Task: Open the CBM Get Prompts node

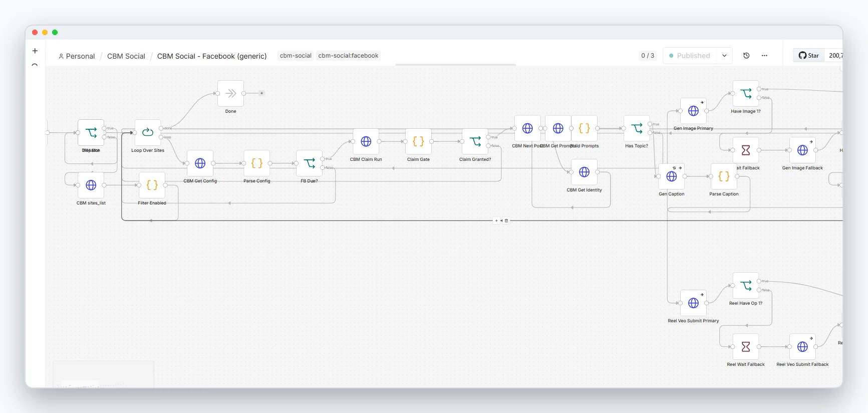Action: [x=558, y=128]
